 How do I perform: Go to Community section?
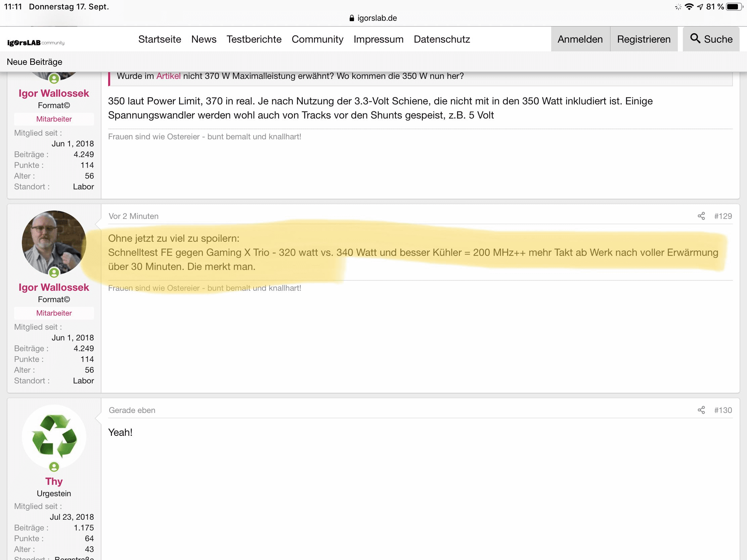point(317,39)
